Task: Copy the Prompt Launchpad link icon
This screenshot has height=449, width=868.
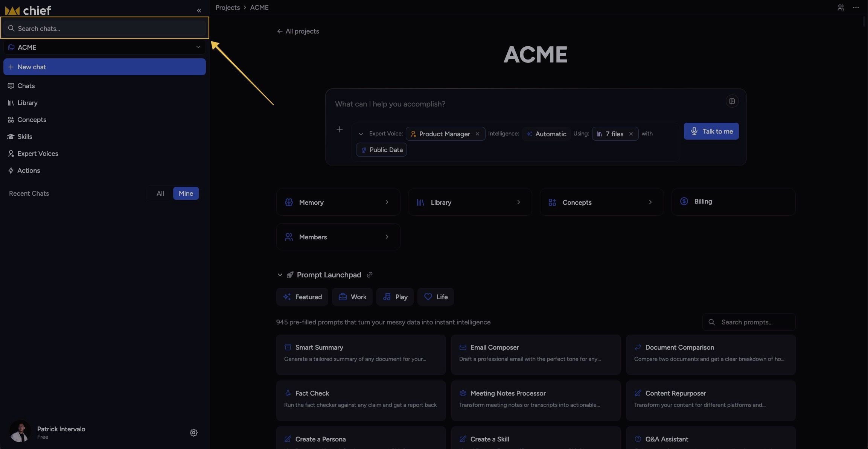Action: (370, 275)
